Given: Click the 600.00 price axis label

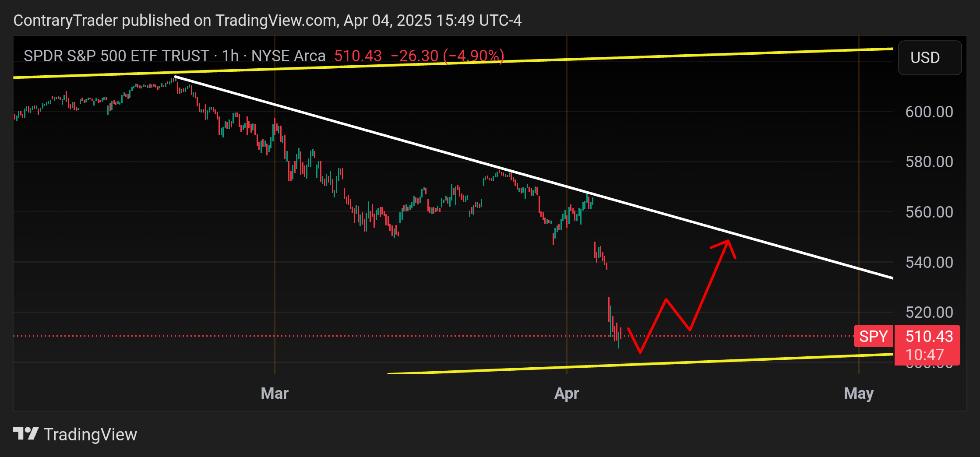Looking at the screenshot, I should [x=929, y=112].
